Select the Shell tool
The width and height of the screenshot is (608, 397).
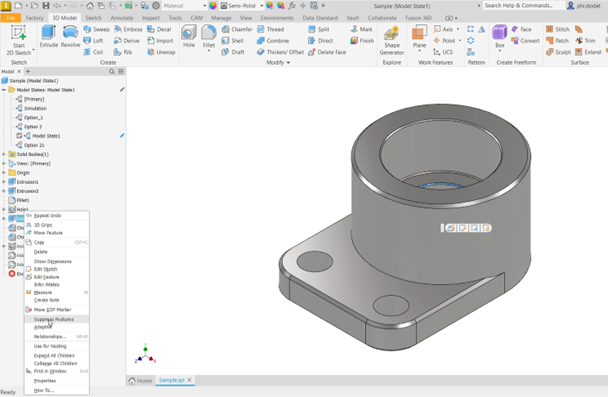(x=233, y=40)
